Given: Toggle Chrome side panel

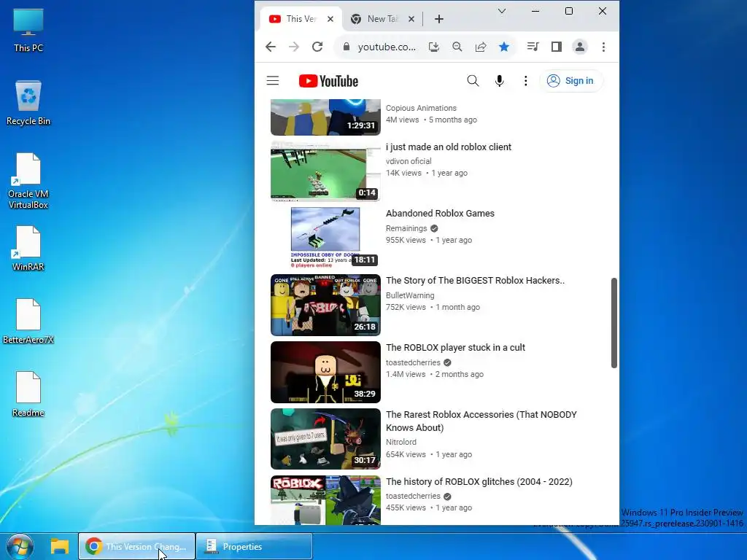Looking at the screenshot, I should (x=557, y=47).
